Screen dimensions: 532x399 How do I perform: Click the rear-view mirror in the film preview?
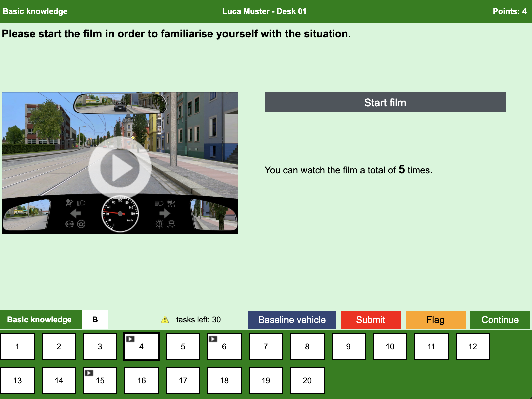pyautogui.click(x=120, y=103)
